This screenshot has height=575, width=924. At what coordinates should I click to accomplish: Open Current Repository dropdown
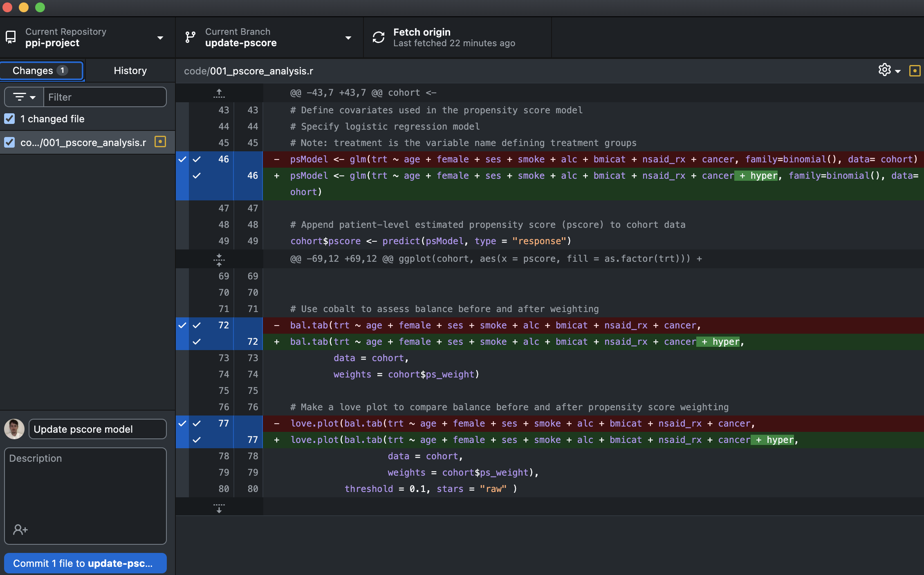(x=160, y=38)
